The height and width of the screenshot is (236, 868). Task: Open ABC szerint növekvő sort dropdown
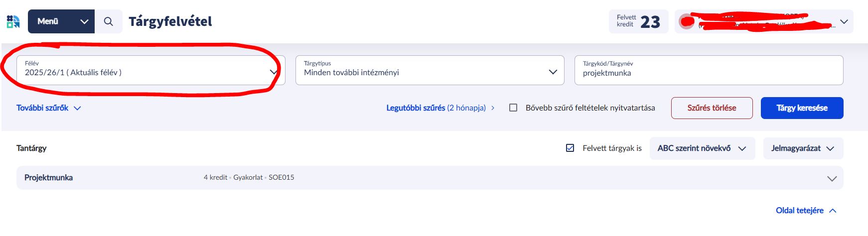(702, 148)
